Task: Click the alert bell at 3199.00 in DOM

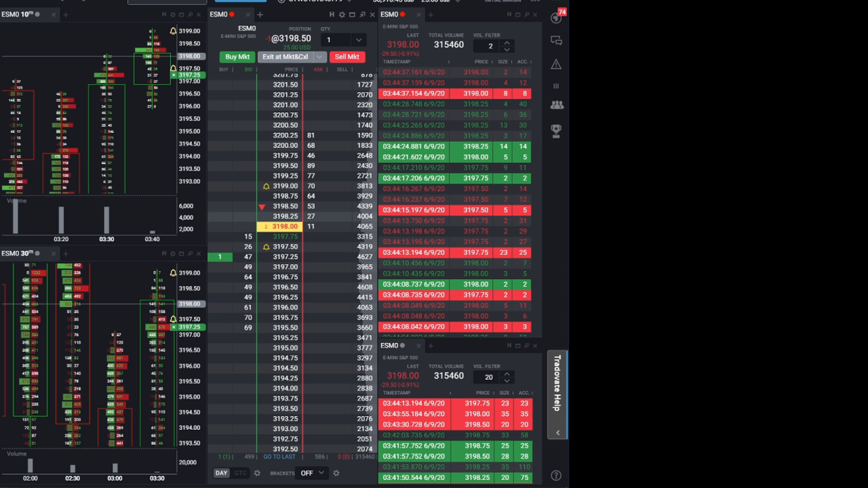Action: (x=266, y=186)
